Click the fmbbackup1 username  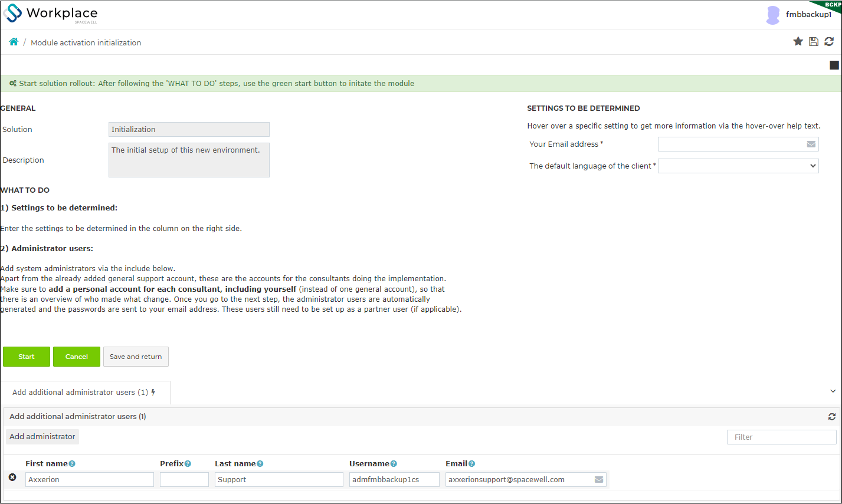pyautogui.click(x=808, y=15)
